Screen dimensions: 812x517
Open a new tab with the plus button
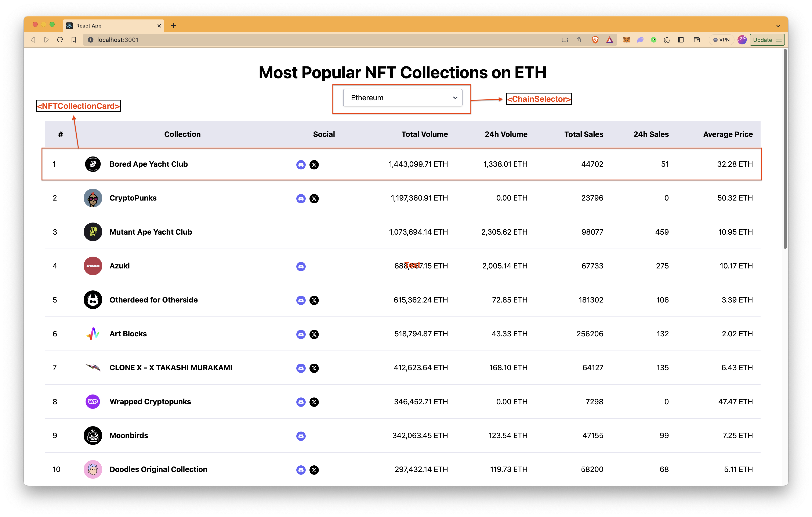[173, 26]
